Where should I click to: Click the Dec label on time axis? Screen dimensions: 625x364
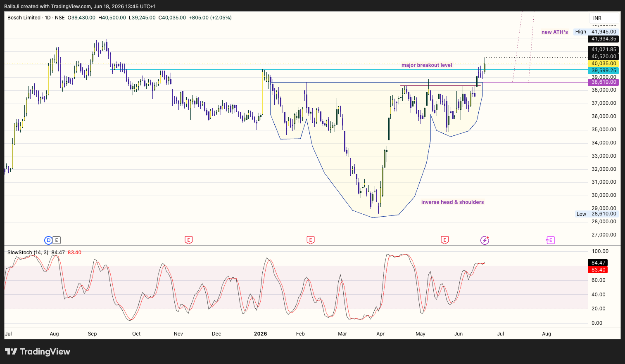click(x=216, y=334)
